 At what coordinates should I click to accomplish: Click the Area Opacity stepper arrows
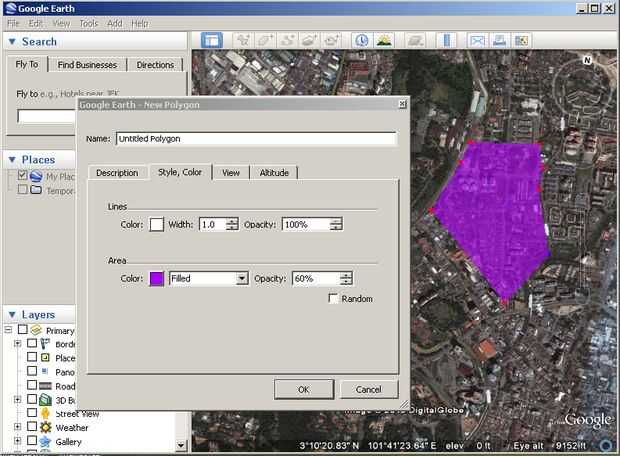(x=346, y=278)
